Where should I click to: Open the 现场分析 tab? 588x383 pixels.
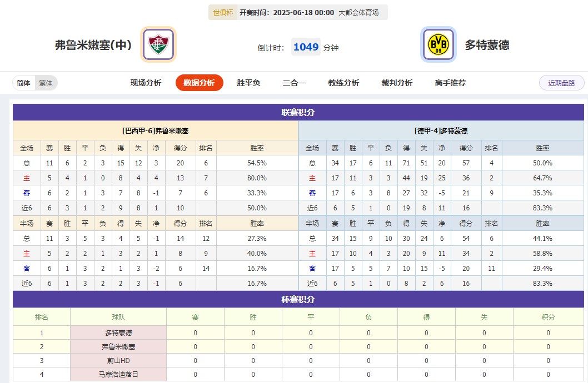click(146, 83)
